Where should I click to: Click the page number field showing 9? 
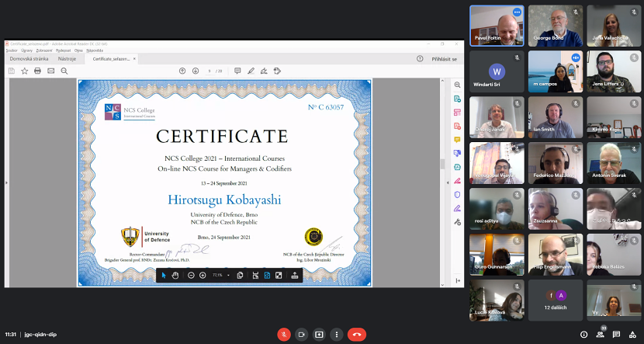pos(209,71)
